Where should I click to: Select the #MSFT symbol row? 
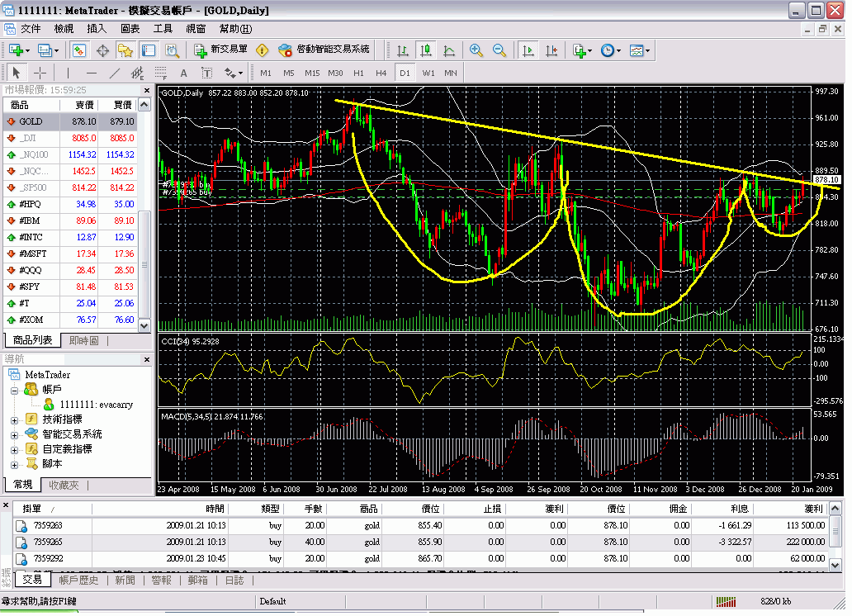coord(71,254)
